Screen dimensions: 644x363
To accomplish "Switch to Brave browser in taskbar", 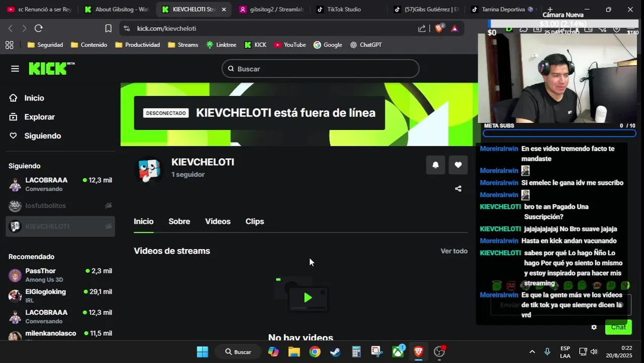I will 418,351.
